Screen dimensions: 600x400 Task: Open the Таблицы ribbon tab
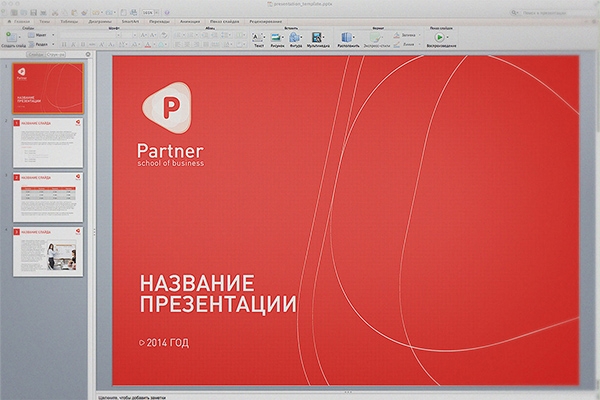click(x=69, y=21)
